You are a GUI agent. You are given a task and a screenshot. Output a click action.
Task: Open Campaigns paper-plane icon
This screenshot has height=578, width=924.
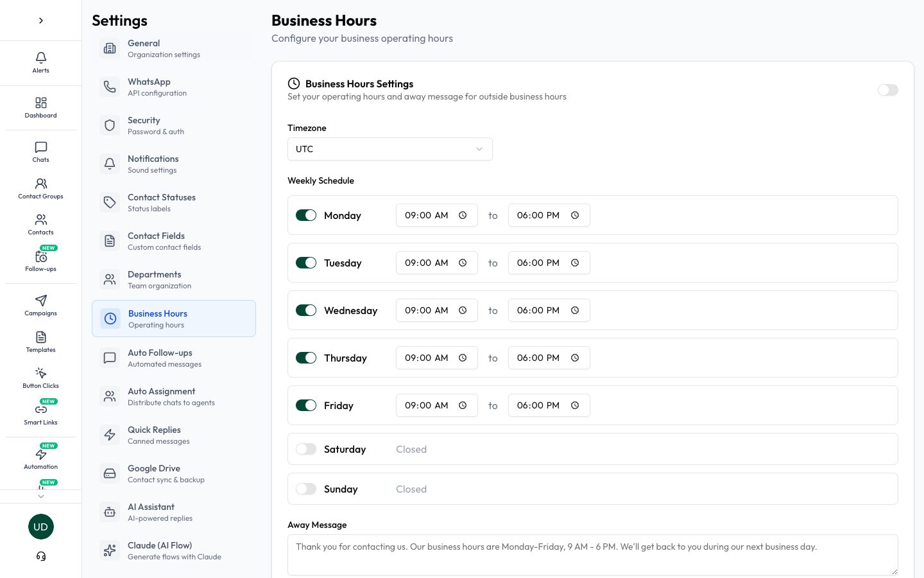[41, 301]
